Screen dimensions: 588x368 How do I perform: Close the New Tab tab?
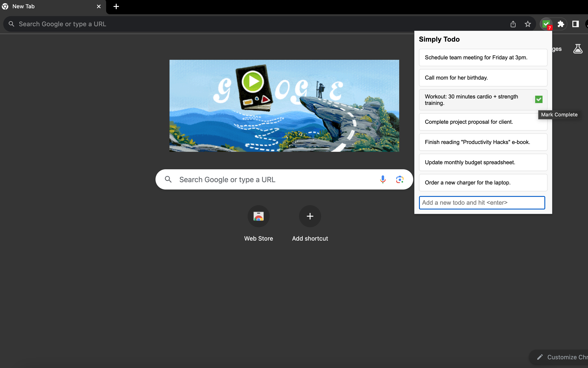click(99, 7)
